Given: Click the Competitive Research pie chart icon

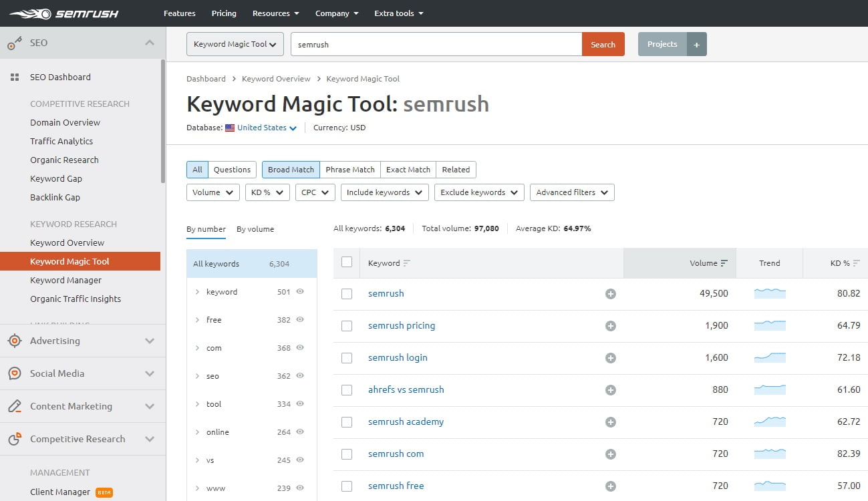Looking at the screenshot, I should point(15,439).
